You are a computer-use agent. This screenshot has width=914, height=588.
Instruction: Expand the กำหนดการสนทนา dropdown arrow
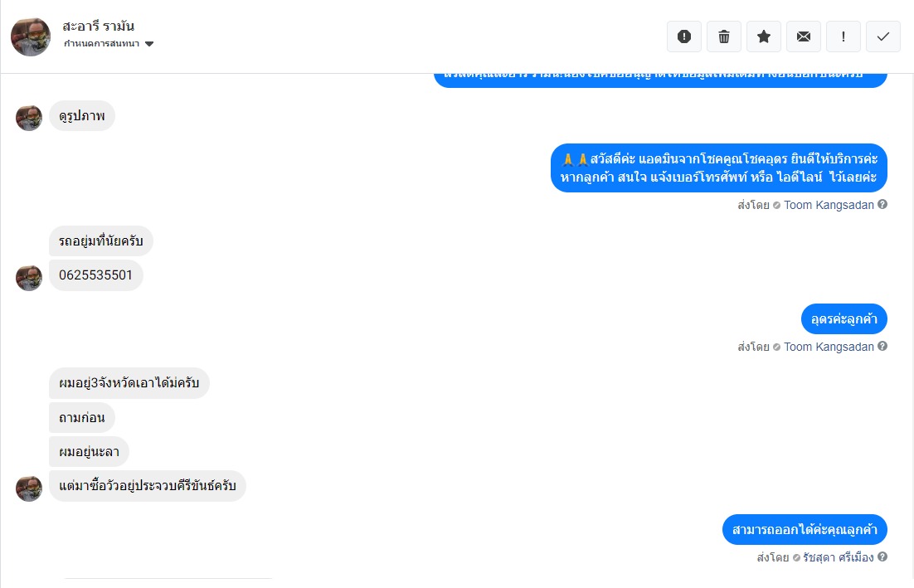point(149,44)
